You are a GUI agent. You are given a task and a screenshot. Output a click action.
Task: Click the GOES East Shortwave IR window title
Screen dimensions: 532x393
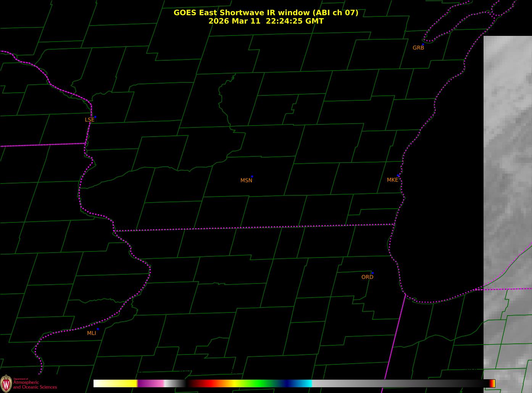(x=266, y=13)
